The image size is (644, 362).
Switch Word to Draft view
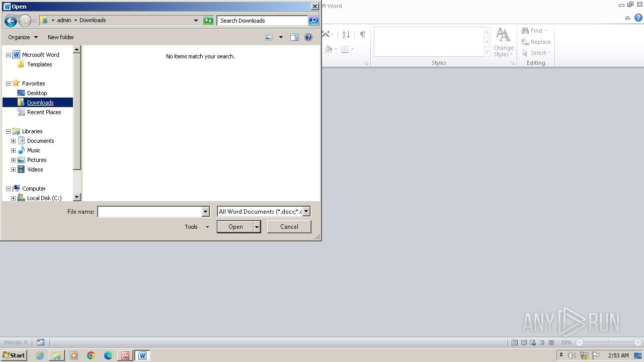(551, 342)
